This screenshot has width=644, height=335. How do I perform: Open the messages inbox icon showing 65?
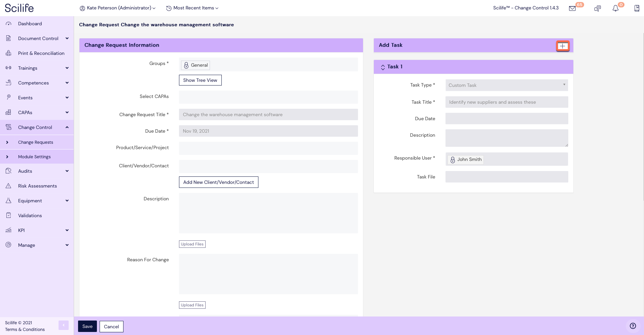572,8
